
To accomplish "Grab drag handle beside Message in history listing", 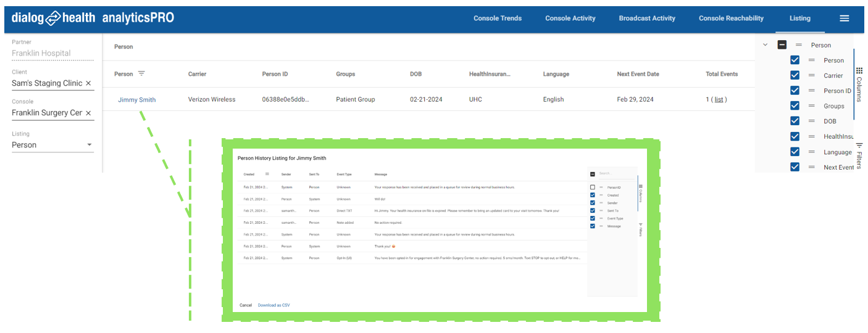I will 601,226.
